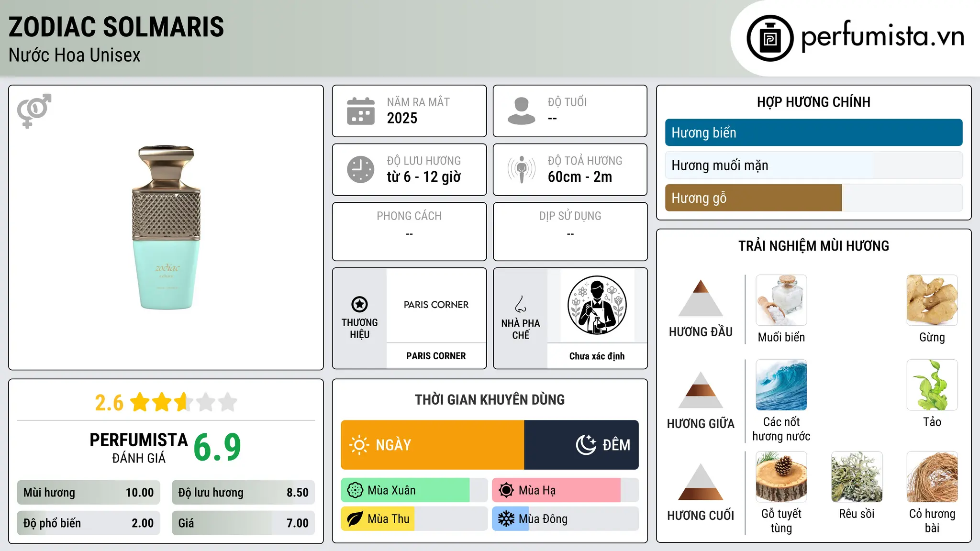
Task: Click the Hương đầu pyramid icon
Action: [701, 298]
